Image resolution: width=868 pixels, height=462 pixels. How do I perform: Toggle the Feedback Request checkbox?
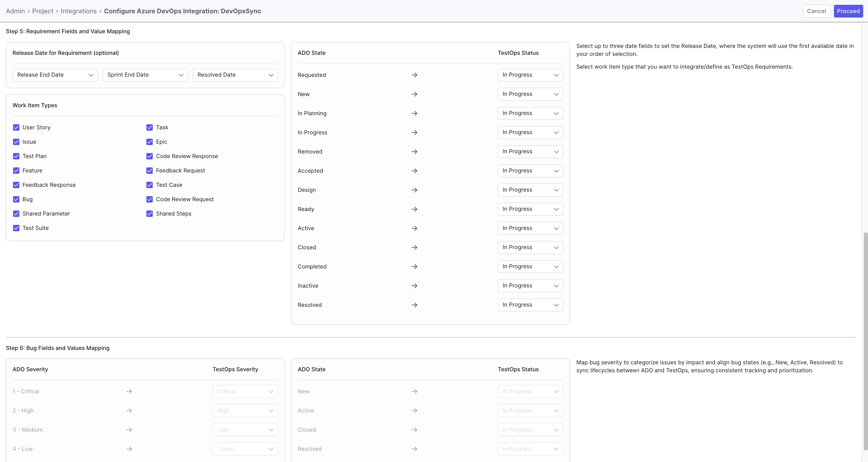click(150, 171)
